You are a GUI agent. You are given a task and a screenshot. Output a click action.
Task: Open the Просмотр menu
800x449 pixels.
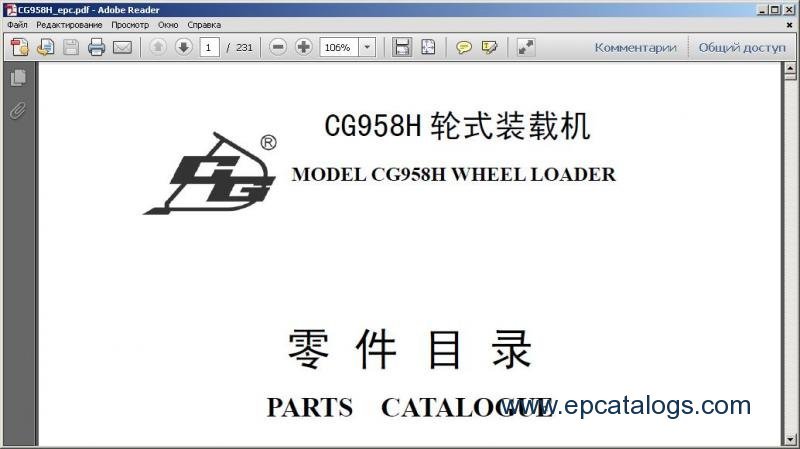click(130, 24)
